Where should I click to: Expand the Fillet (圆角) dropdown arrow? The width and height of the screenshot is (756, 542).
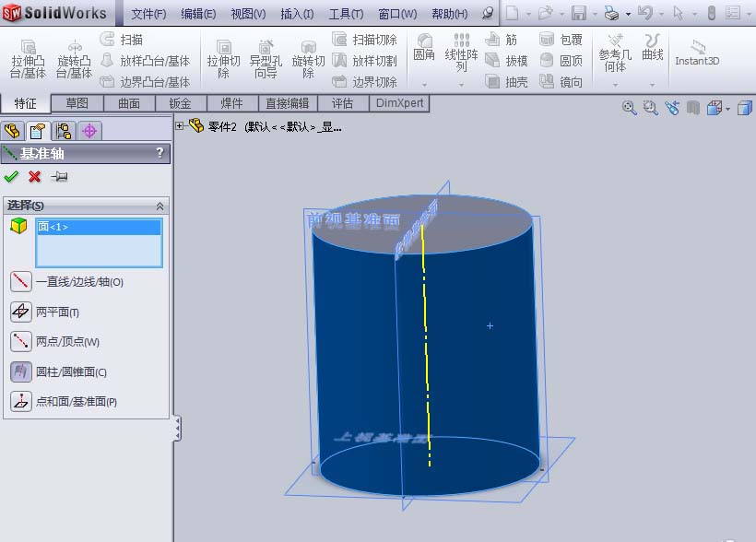[424, 85]
